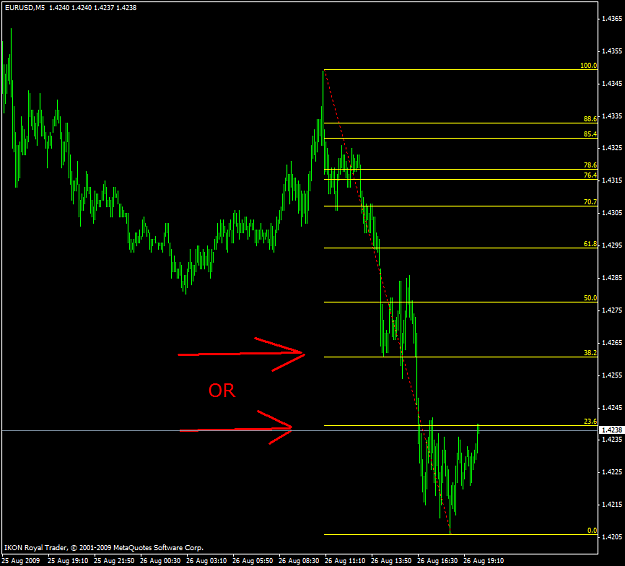Click the 78.6 Fibonacci level label
Viewport: 625px width, 566px height.
click(590, 165)
